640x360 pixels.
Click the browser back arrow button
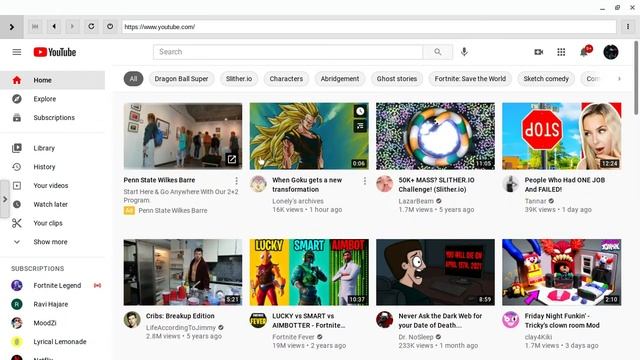point(53,27)
